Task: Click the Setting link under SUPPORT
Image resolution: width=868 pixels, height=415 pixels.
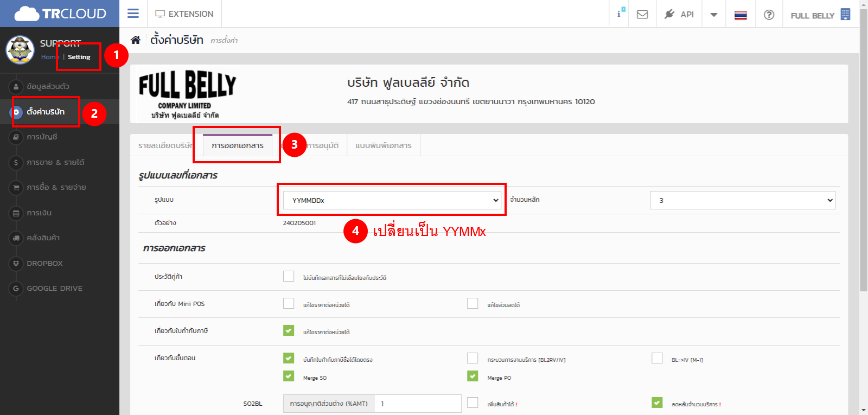Action: pos(79,57)
